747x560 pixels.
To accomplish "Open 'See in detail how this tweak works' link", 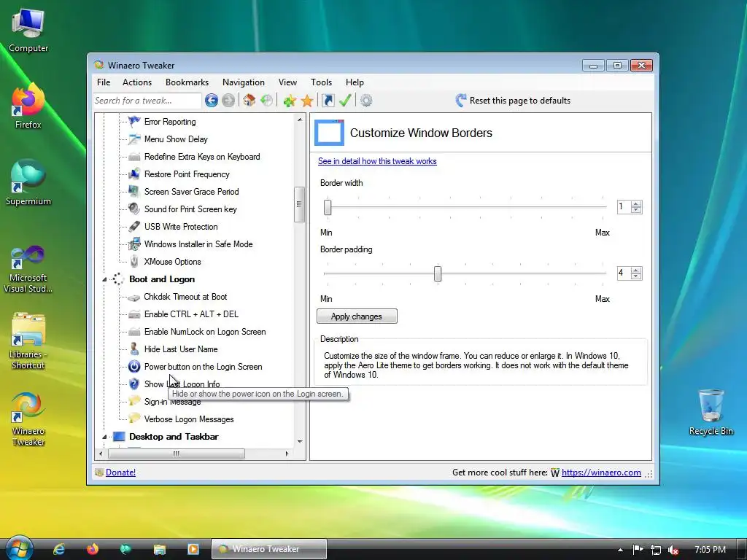I will pyautogui.click(x=377, y=161).
